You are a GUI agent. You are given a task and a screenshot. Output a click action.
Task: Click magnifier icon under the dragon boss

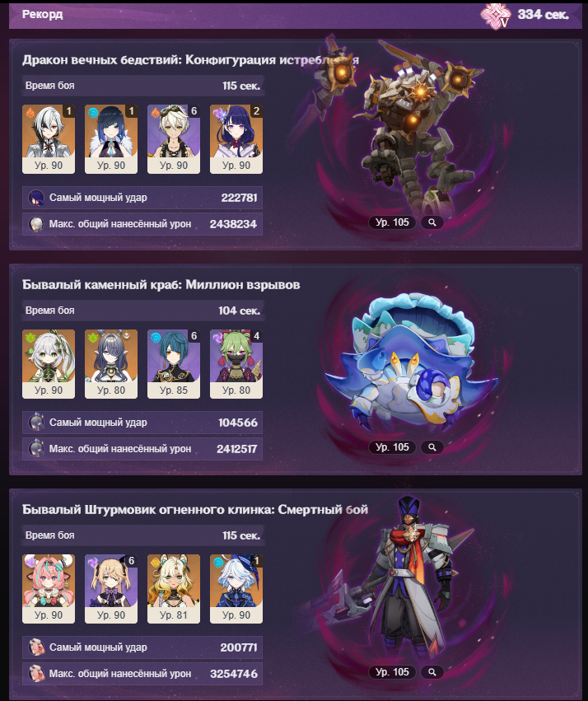click(432, 222)
